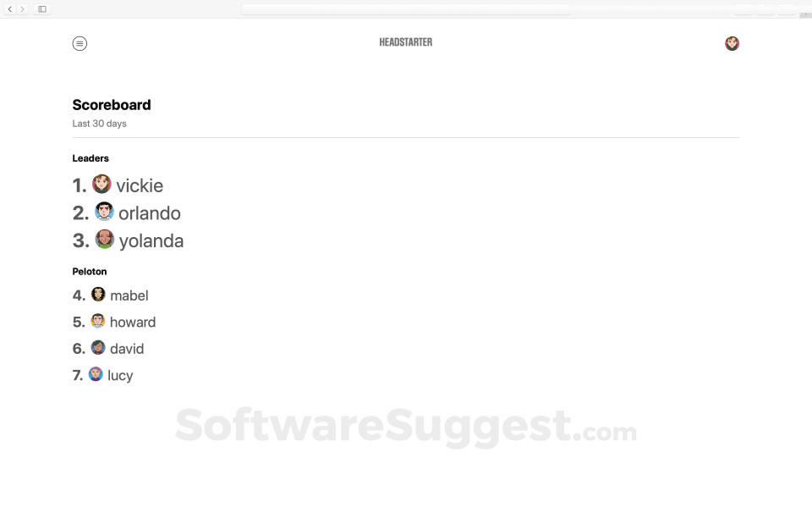Click vickie's avatar in Leaders
Screen dimensions: 812x508
pyautogui.click(x=101, y=185)
